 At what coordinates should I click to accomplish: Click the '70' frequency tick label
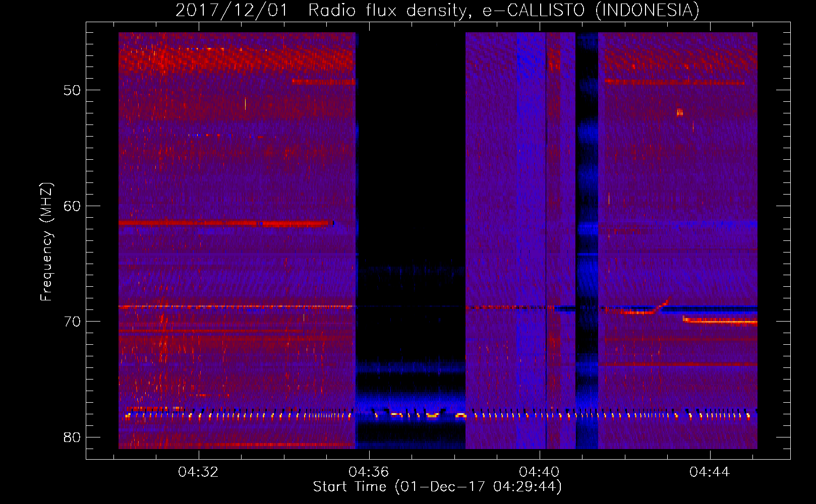point(72,322)
